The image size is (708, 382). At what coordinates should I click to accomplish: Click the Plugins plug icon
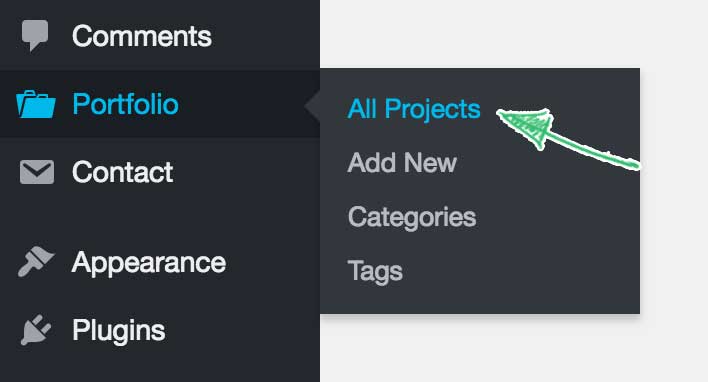(36, 330)
